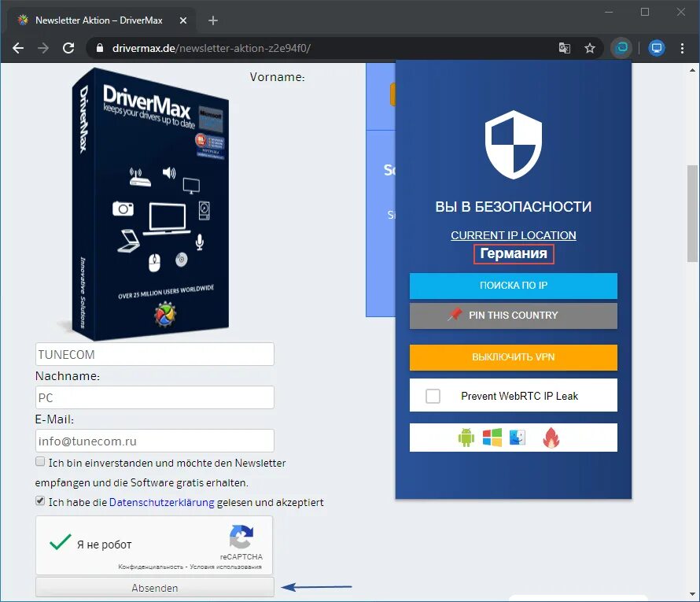The image size is (700, 602).
Task: Close the Newsletter Aktion tab
Action: click(x=183, y=20)
